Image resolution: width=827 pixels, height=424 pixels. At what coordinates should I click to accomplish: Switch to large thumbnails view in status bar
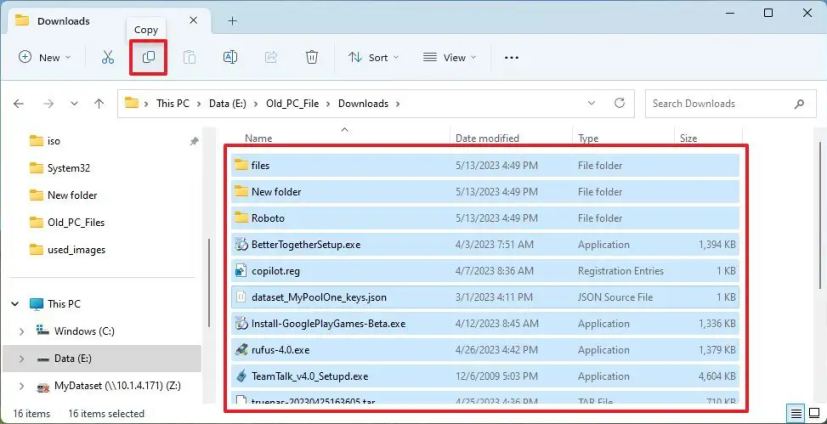pos(814,413)
